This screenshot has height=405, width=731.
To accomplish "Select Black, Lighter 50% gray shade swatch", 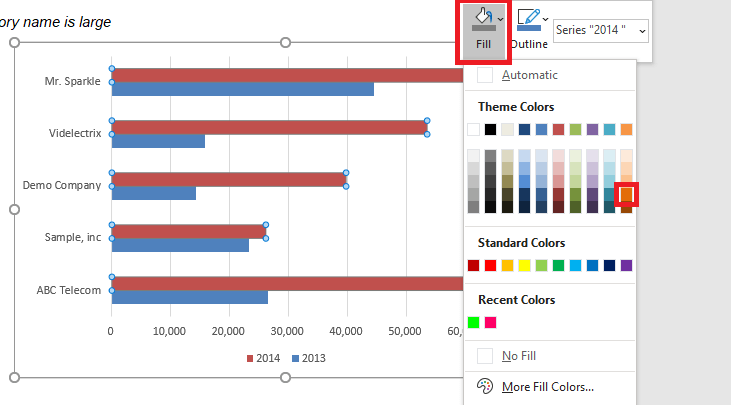I will 490,156.
